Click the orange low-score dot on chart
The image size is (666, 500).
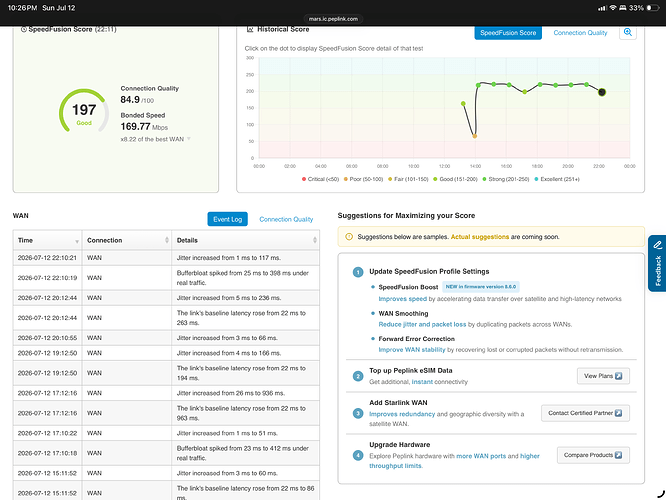[474, 136]
